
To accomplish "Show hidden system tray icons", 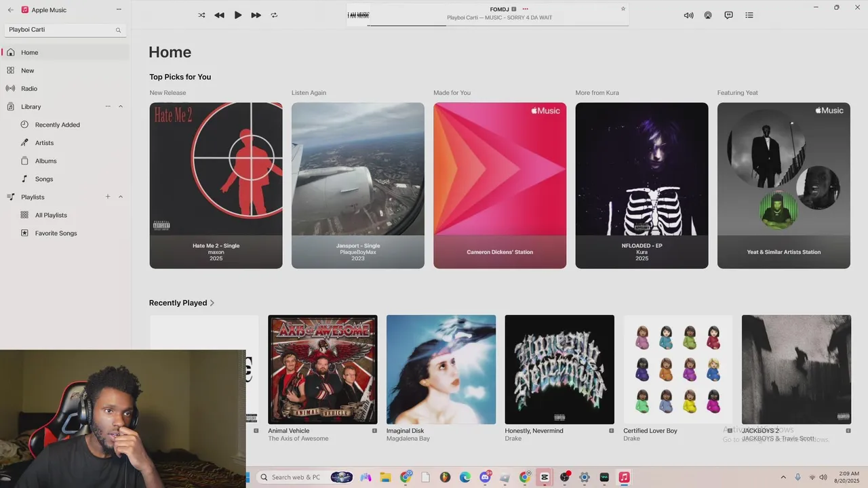I will [783, 477].
